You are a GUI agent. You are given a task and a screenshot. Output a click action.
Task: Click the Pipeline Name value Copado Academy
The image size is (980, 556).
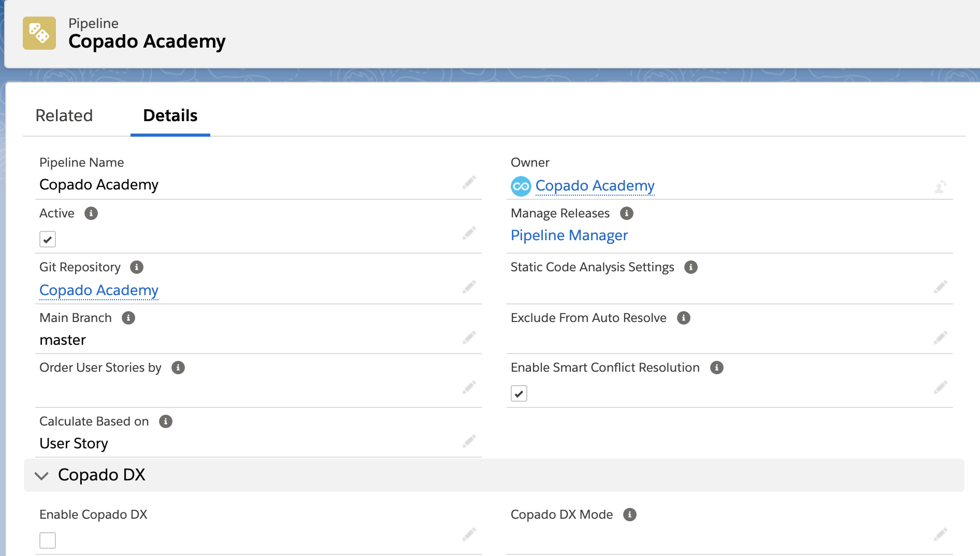click(x=99, y=185)
